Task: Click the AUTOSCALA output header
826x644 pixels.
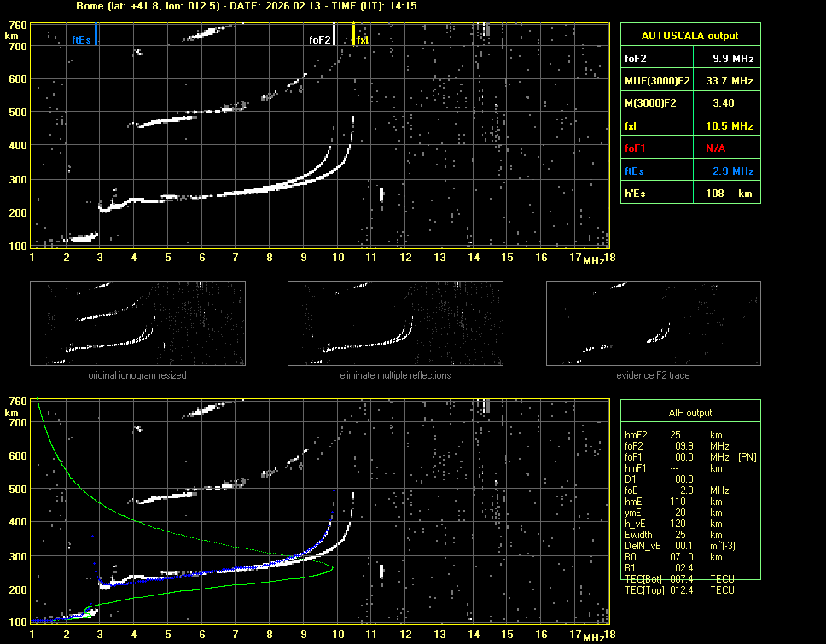Action: 689,36
